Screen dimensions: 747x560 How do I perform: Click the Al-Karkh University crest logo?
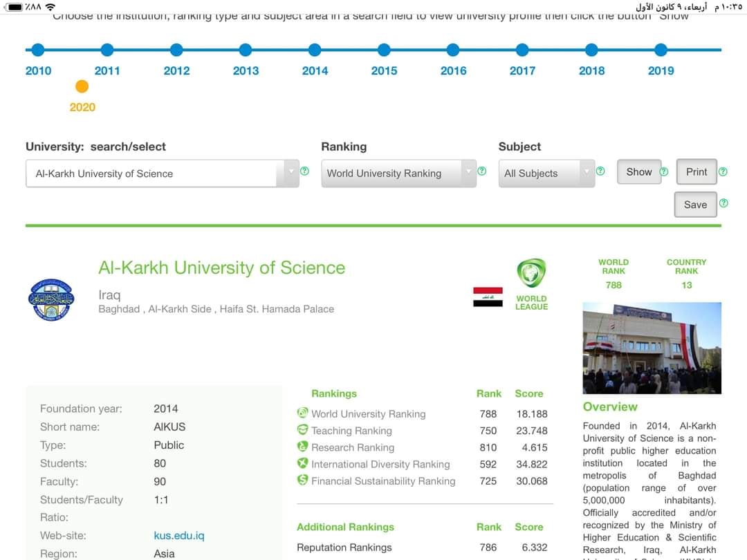(51, 299)
